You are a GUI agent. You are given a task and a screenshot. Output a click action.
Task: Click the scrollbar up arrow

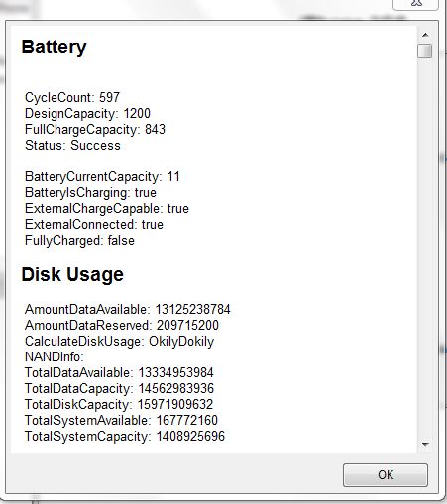(425, 35)
